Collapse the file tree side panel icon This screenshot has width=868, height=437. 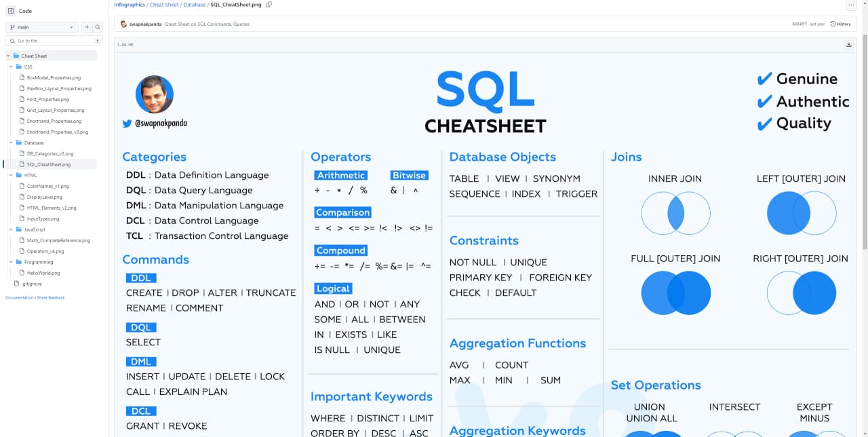pyautogui.click(x=10, y=11)
